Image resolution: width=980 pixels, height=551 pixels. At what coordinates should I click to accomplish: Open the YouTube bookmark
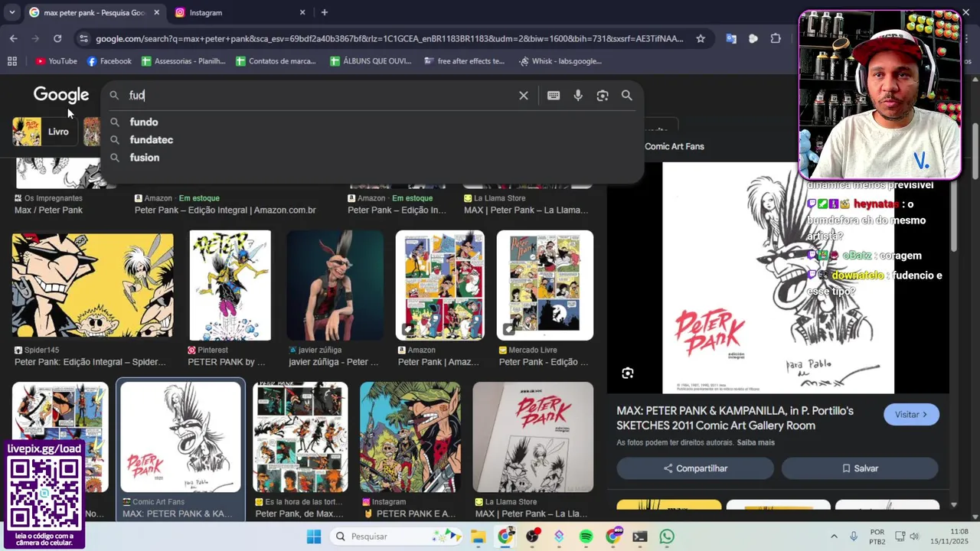tap(56, 61)
